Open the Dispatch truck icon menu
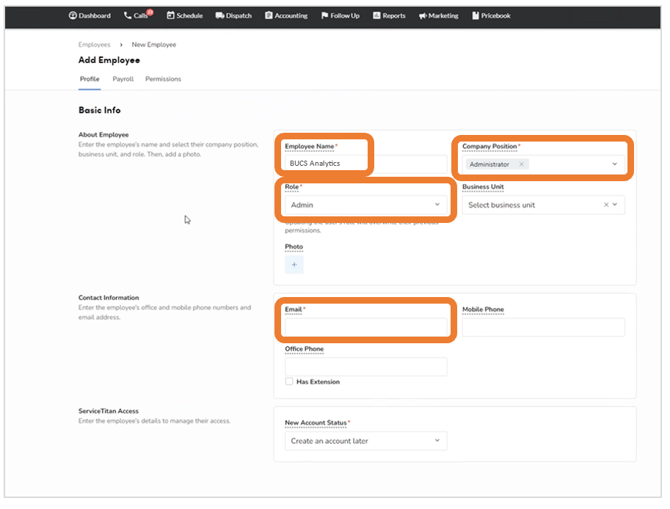 (234, 16)
